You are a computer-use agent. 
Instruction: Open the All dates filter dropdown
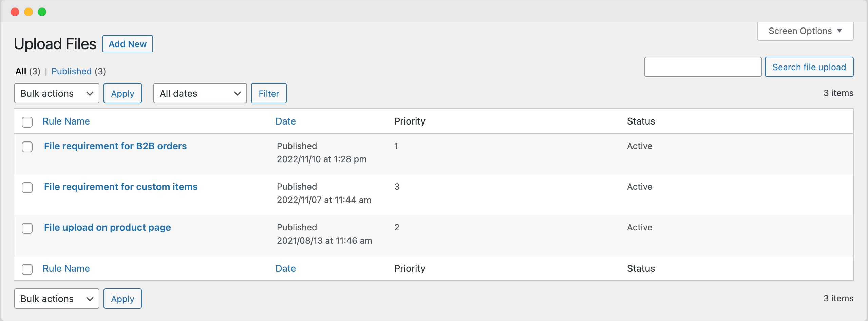click(x=200, y=93)
